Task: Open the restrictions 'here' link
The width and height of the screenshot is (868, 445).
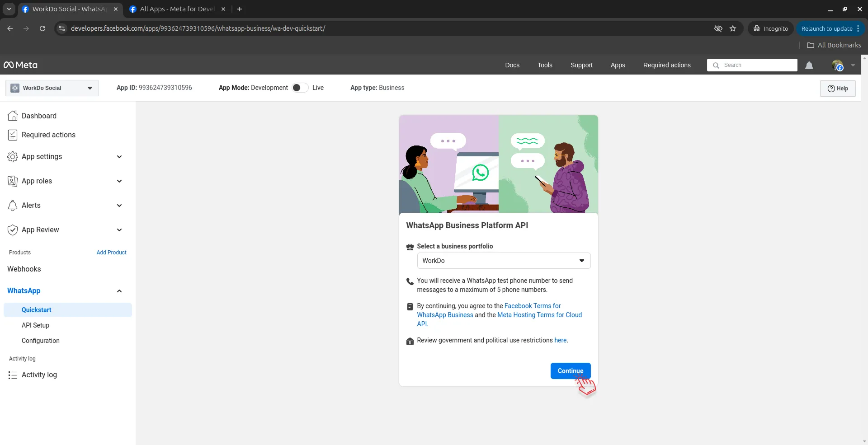Action: (x=560, y=340)
